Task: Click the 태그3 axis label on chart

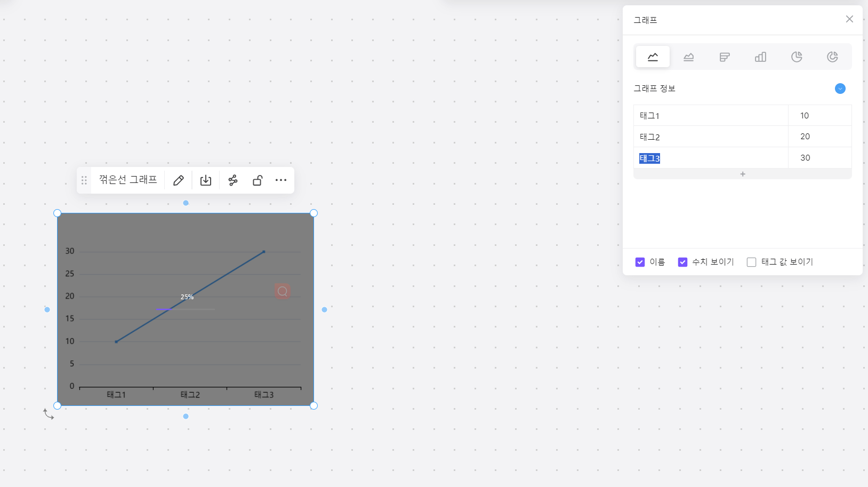Action: (x=264, y=395)
